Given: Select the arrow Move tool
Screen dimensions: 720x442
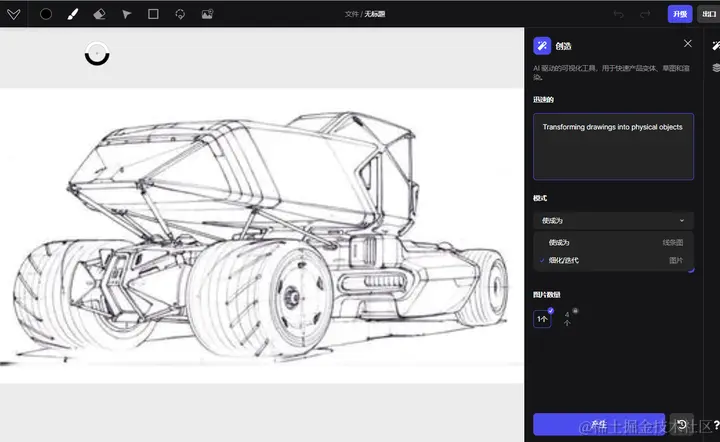Looking at the screenshot, I should (126, 14).
